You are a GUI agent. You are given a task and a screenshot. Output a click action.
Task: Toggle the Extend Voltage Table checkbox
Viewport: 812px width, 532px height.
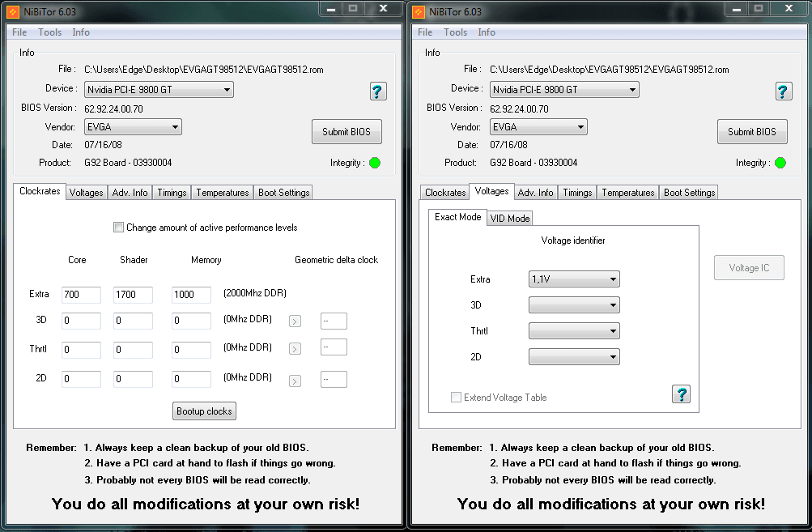(456, 398)
